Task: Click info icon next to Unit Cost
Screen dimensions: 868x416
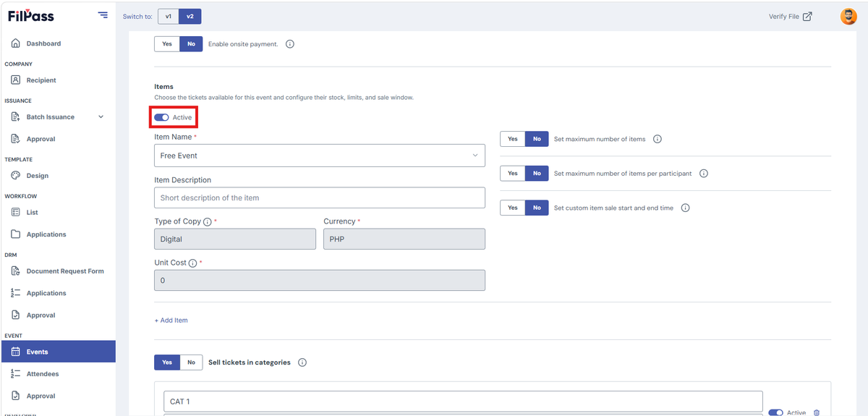Action: 192,263
